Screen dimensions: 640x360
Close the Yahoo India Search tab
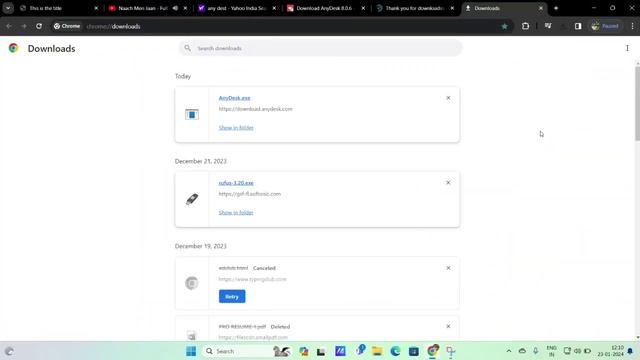coord(274,8)
